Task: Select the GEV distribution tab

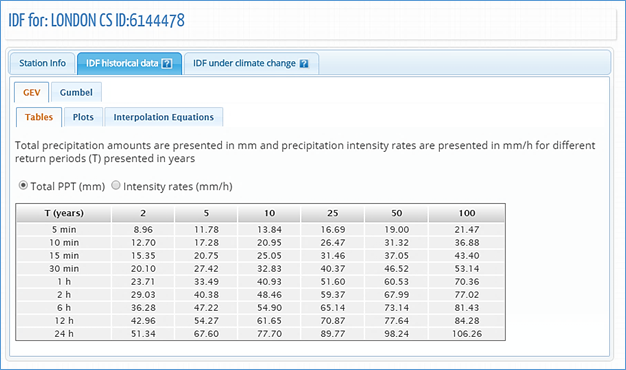Action: 32,93
